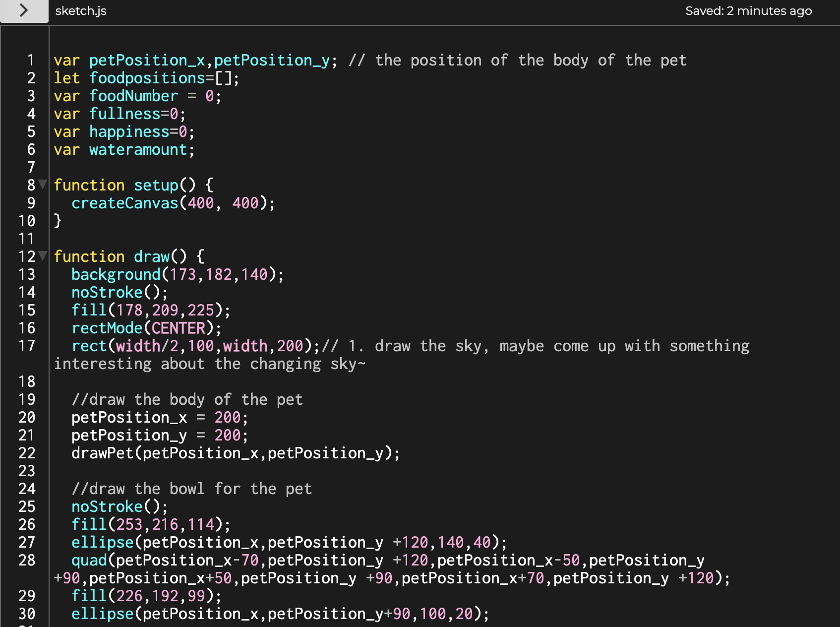Click the wateramount variable declaration
This screenshot has width=840, height=627.
124,150
